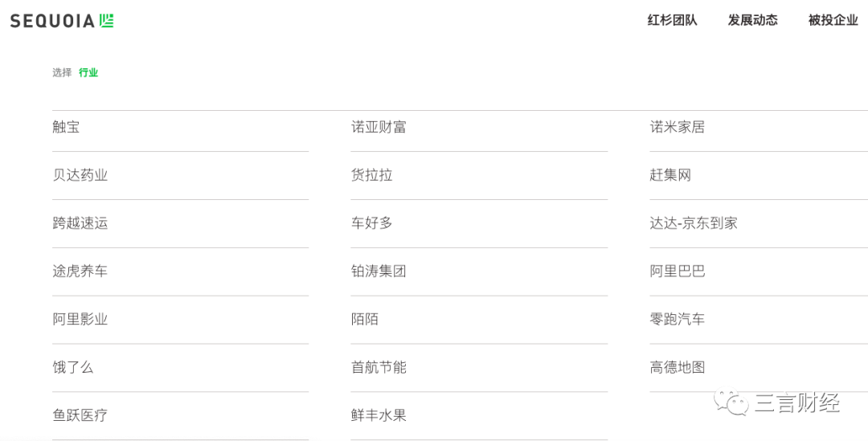Open the 发展动态 menu item
Screen dimensions: 868x441
tap(752, 20)
